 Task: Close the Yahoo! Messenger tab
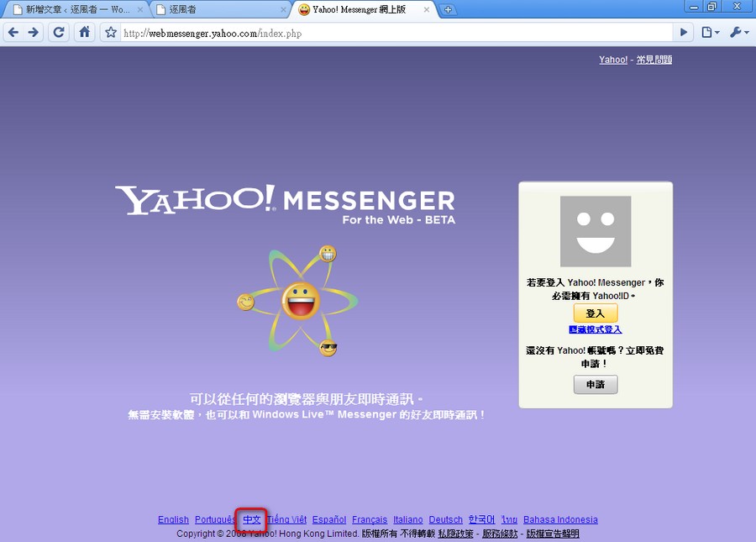pyautogui.click(x=426, y=9)
